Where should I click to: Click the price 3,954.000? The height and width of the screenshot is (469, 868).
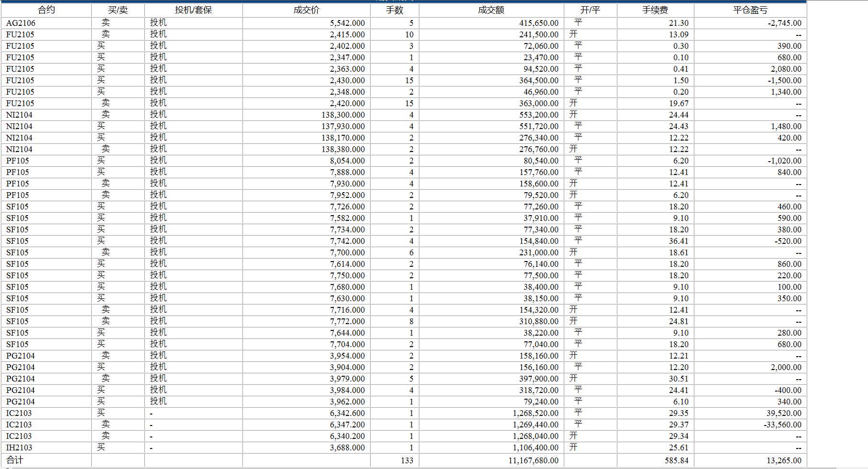click(347, 356)
